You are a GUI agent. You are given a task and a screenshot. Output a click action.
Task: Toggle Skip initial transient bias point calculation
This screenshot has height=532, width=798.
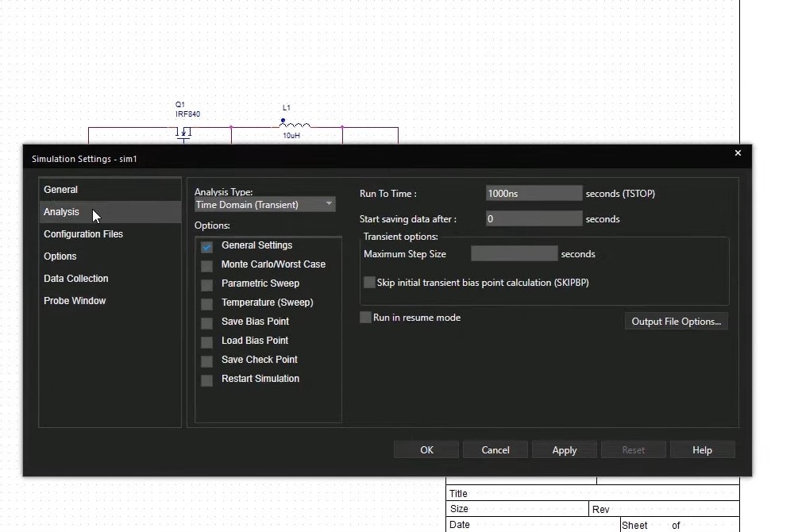click(x=369, y=282)
